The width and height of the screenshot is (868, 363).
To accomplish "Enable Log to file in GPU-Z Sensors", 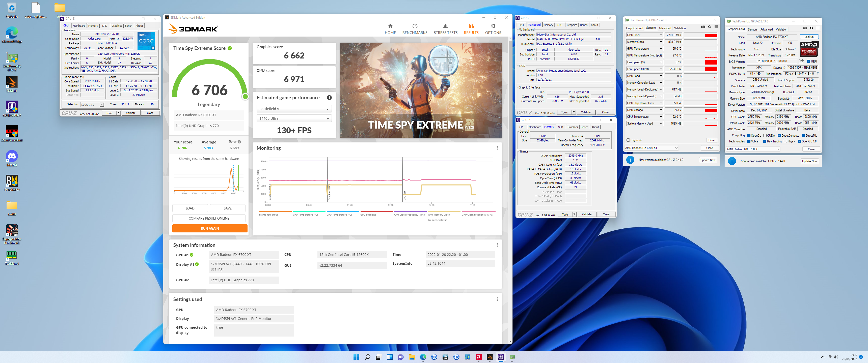I will pos(628,140).
